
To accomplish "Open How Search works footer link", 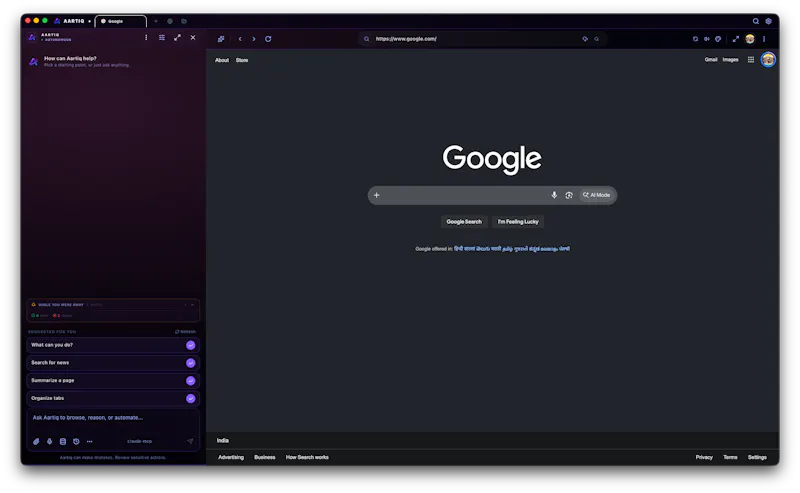I will click(307, 457).
